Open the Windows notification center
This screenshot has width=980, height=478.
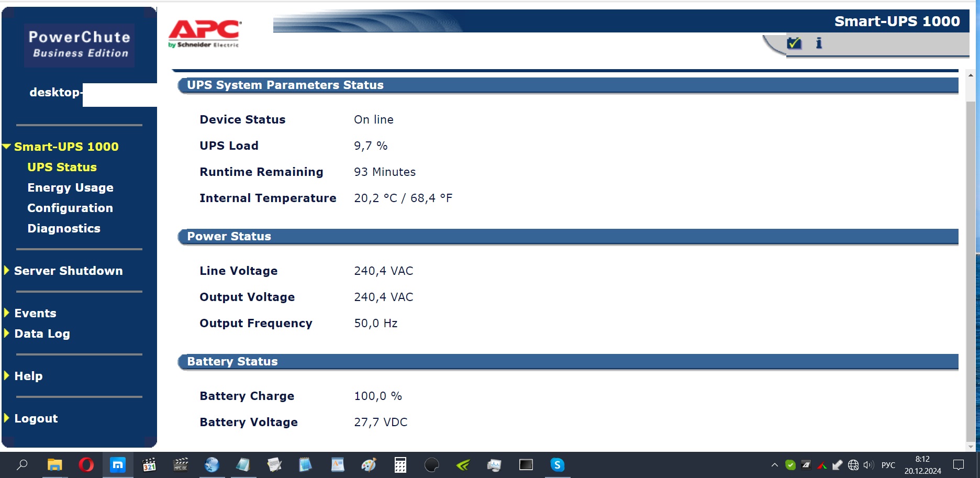[959, 465]
